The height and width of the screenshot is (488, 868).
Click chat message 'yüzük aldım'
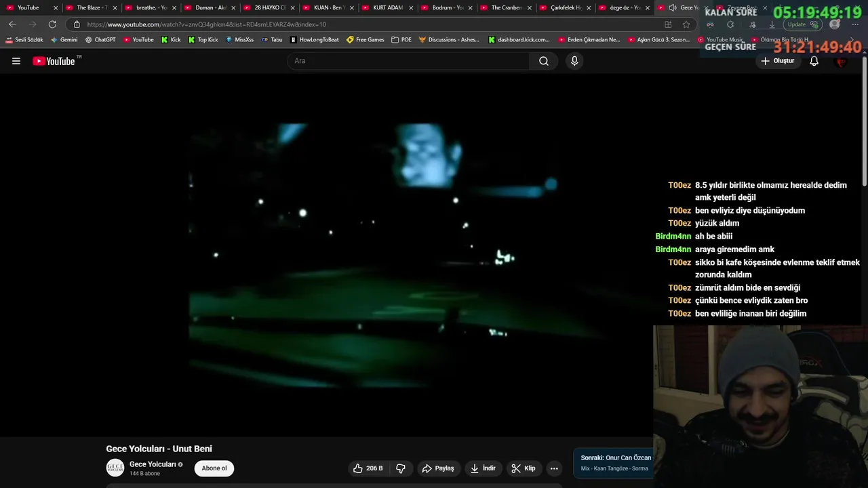click(717, 223)
